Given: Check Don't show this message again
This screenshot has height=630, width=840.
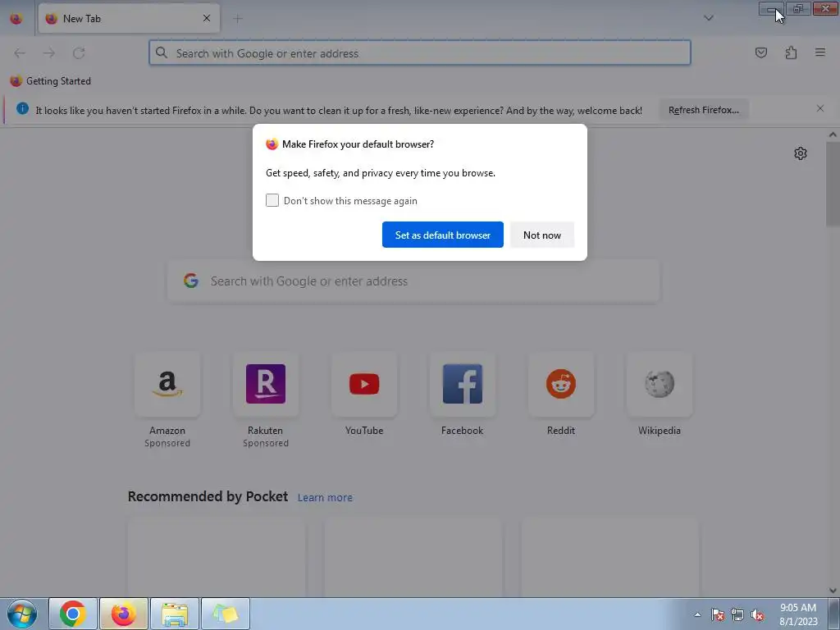Looking at the screenshot, I should click(x=272, y=200).
